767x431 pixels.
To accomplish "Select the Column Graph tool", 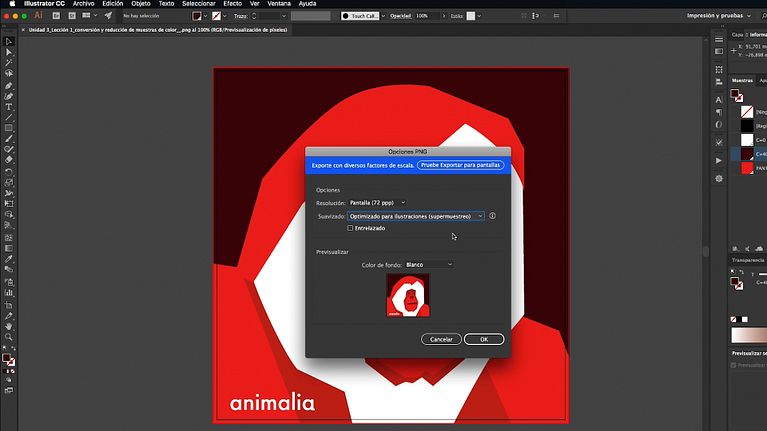I will 8,293.
